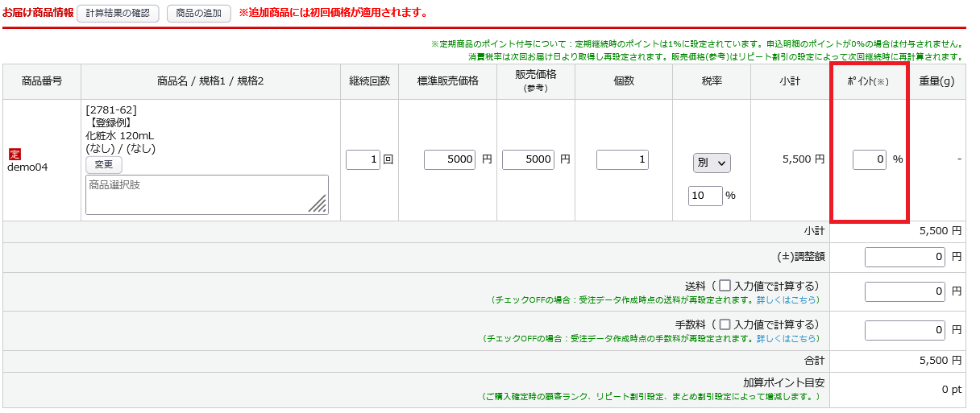Open 詳しくはこちら link under 送料
Screen dimensions: 980x413
[x=787, y=299]
